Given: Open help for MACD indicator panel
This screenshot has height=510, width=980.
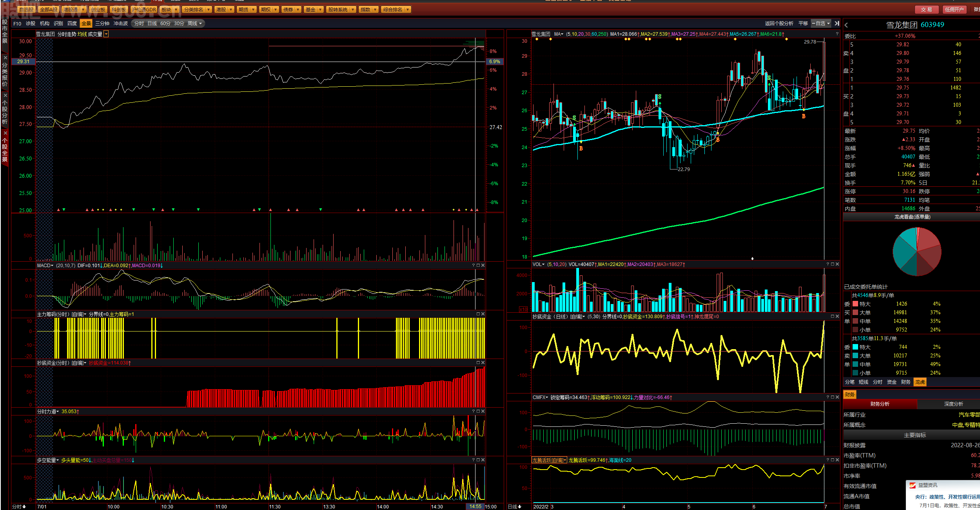Looking at the screenshot, I should (474, 266).
